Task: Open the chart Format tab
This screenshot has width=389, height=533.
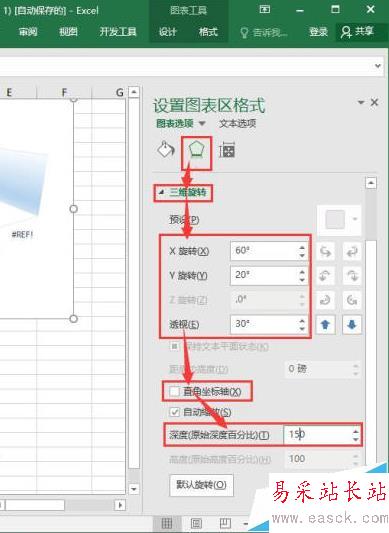Action: [x=208, y=32]
